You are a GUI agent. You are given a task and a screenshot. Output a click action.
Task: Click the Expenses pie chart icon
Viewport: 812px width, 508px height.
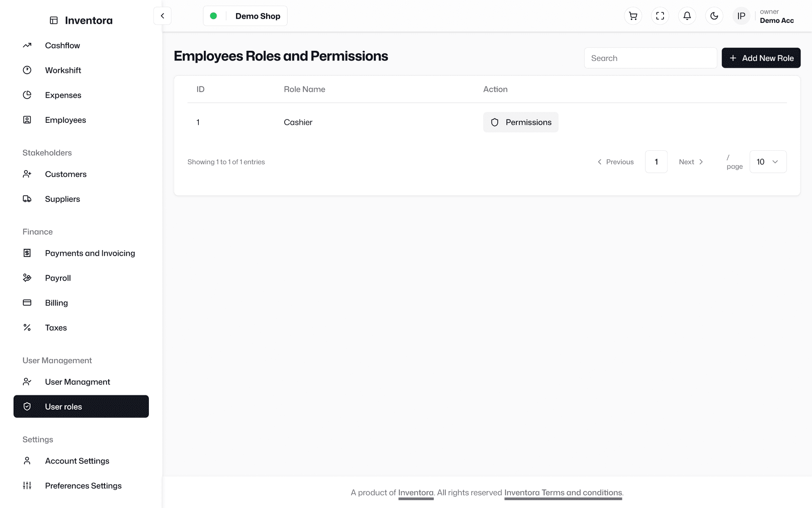coord(27,95)
